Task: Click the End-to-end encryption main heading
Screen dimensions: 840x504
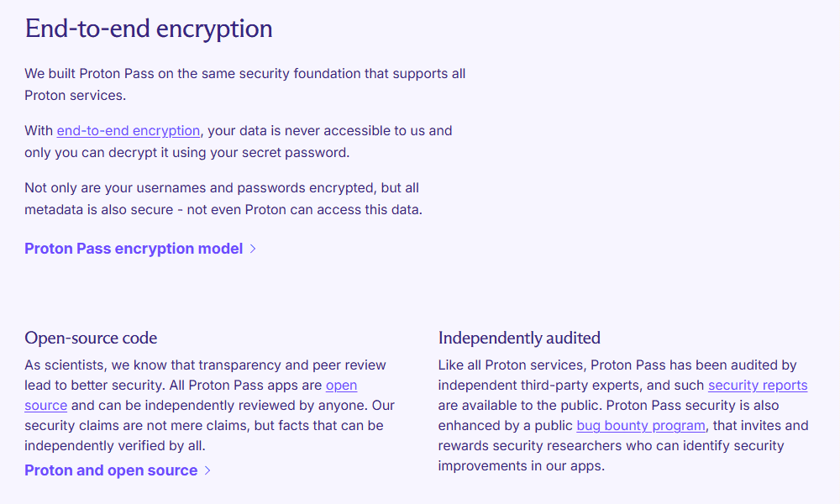Action: 149,29
